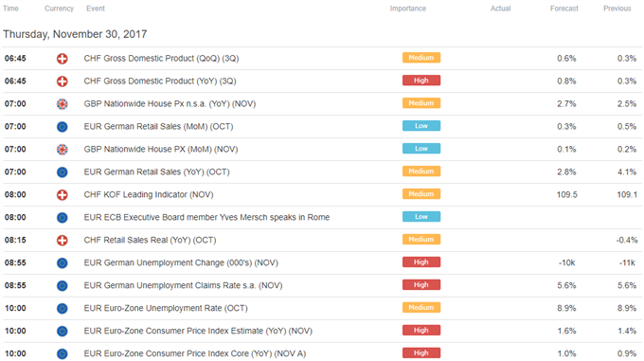Sort by the Time column header
Image resolution: width=644 pixels, height=361 pixels.
(10, 9)
